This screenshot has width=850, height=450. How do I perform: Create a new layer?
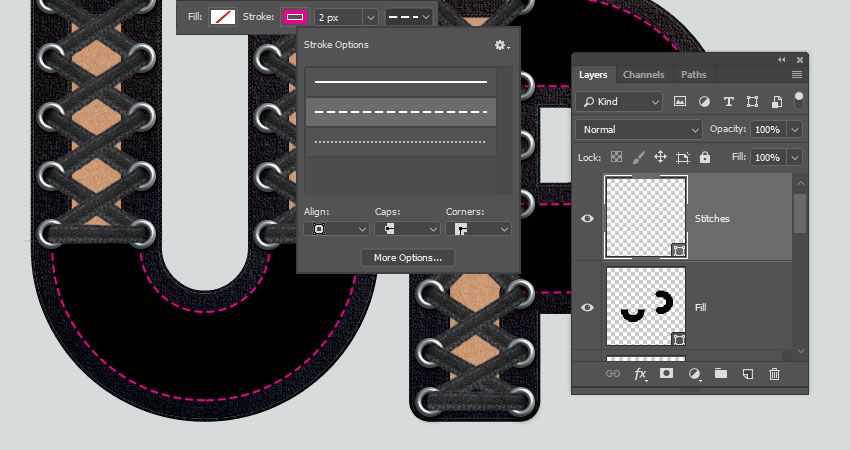[748, 374]
